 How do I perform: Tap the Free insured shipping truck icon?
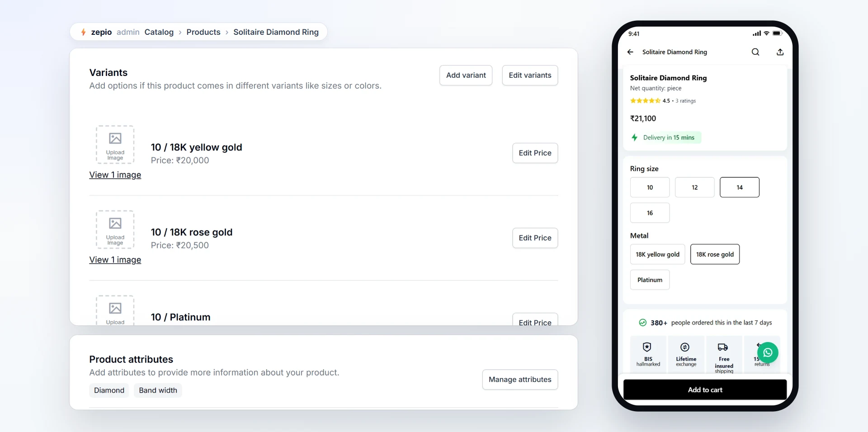(723, 347)
